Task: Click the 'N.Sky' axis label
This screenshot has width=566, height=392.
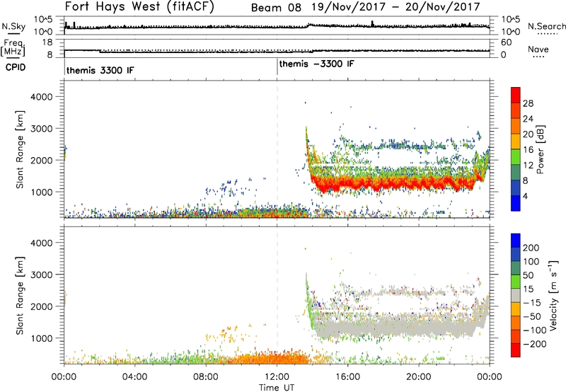Action: pos(13,26)
